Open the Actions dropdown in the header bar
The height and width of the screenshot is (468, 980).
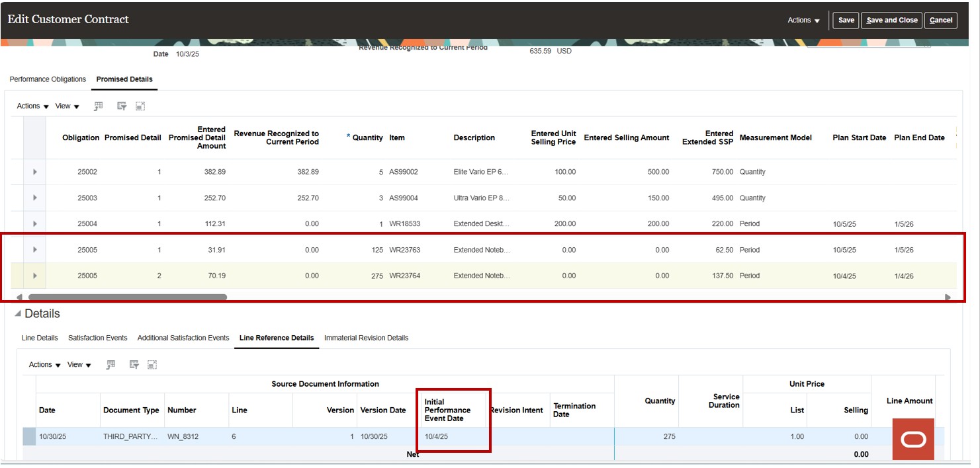pos(802,20)
